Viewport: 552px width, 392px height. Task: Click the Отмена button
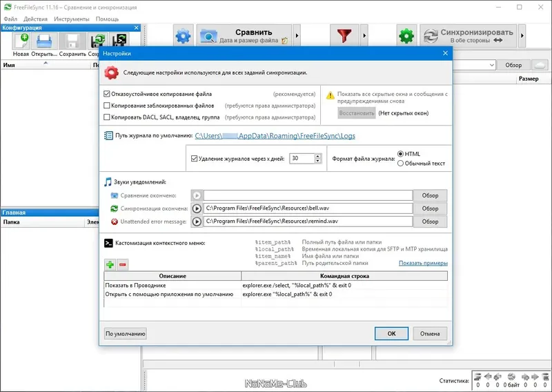(430, 333)
